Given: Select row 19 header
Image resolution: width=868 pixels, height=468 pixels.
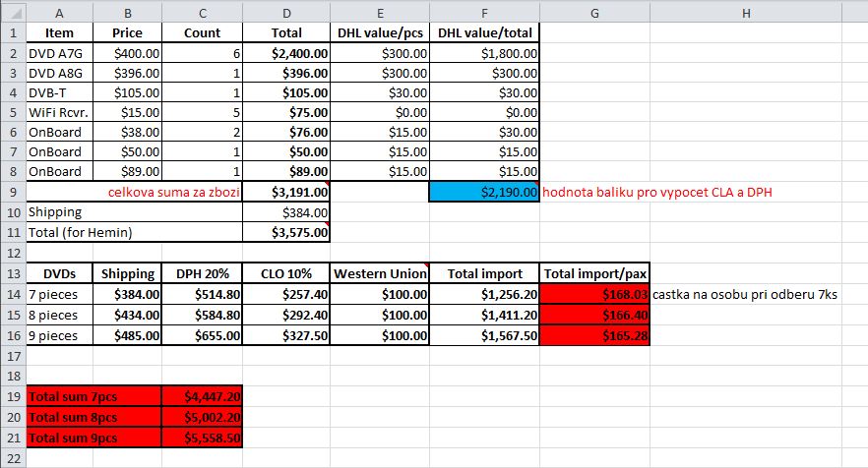Looking at the screenshot, I should pyautogui.click(x=12, y=396).
